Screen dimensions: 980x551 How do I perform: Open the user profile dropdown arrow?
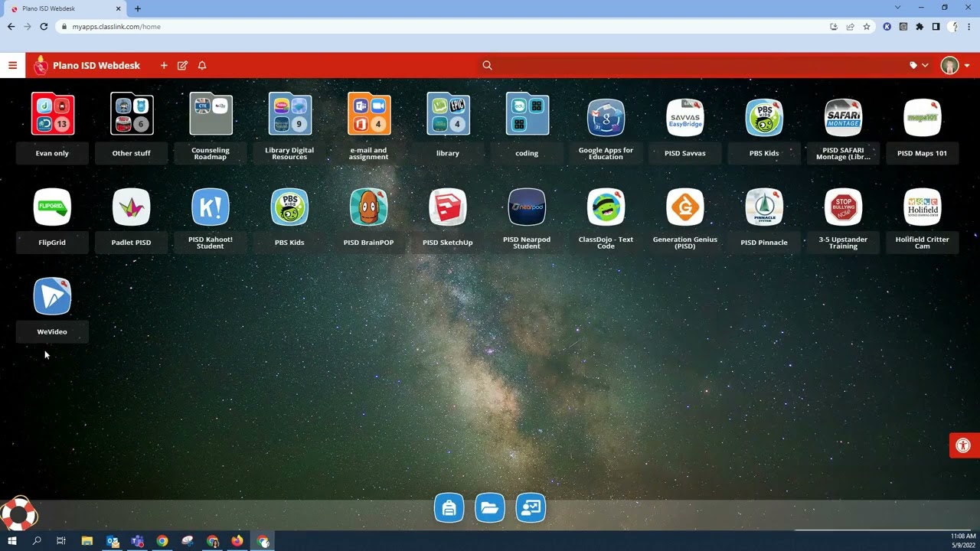click(967, 66)
